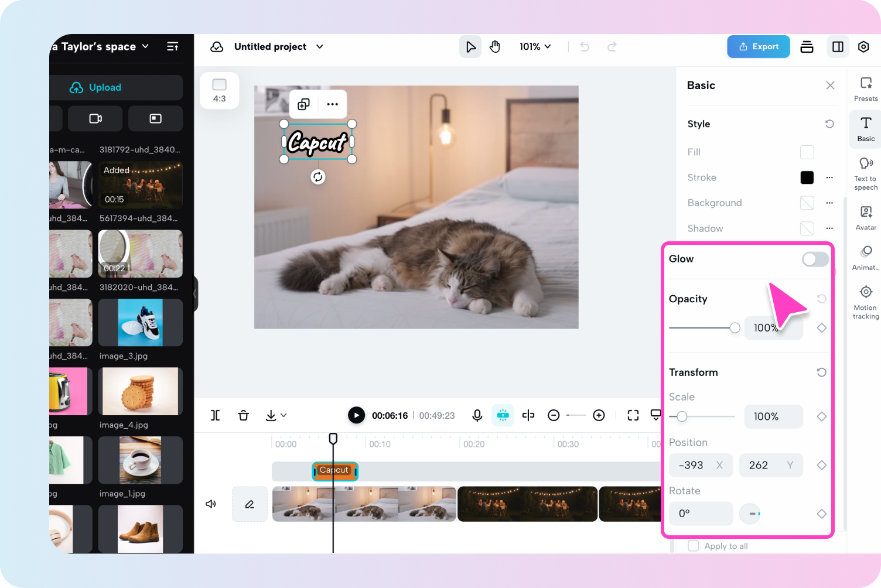Click the Upload button
The height and width of the screenshot is (588, 881).
coord(96,87)
